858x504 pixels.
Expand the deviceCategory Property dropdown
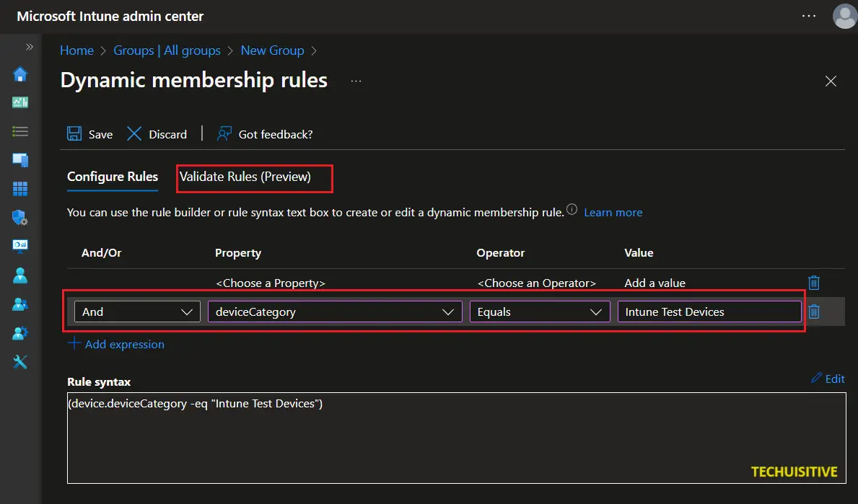click(334, 311)
